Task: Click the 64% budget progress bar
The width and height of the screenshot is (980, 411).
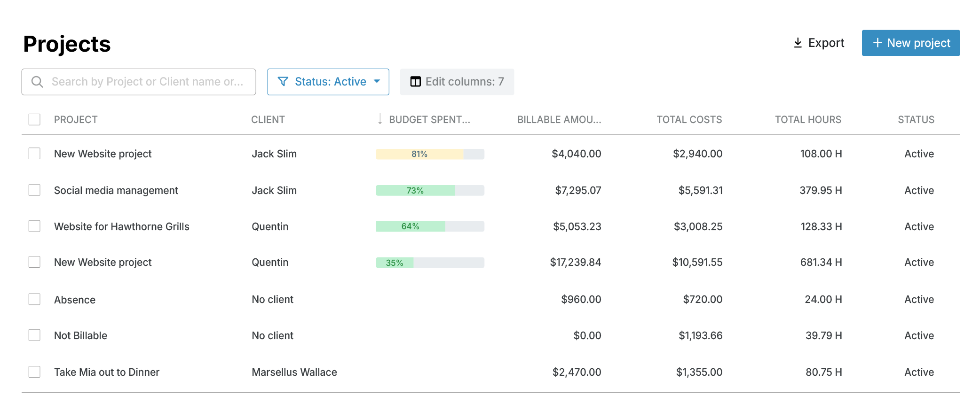Action: [x=430, y=226]
